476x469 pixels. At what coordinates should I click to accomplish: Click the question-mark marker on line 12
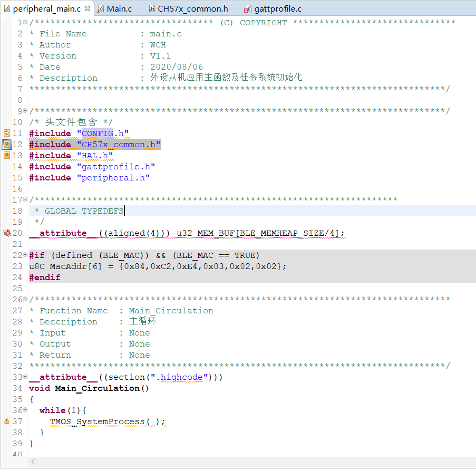tap(7, 145)
